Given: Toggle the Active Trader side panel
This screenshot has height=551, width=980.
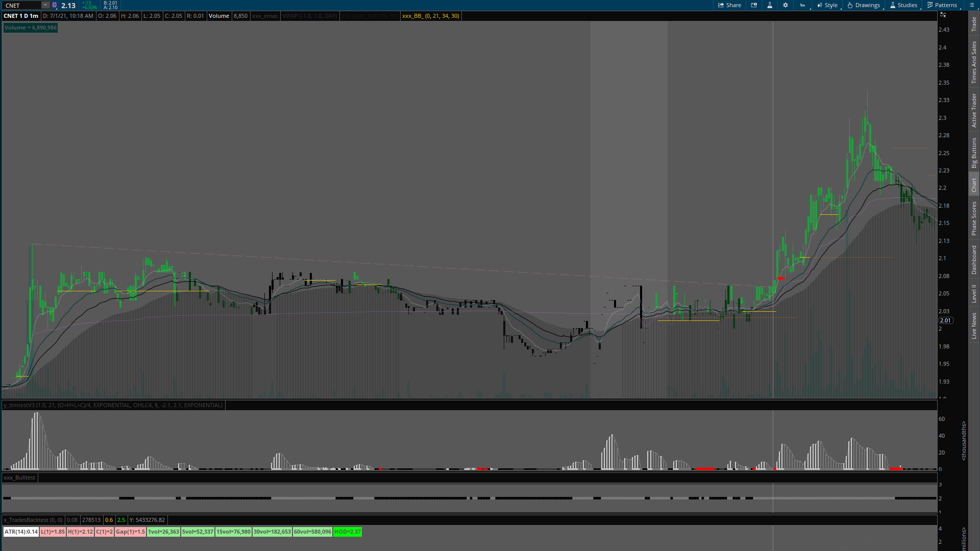Looking at the screenshot, I should [974, 110].
